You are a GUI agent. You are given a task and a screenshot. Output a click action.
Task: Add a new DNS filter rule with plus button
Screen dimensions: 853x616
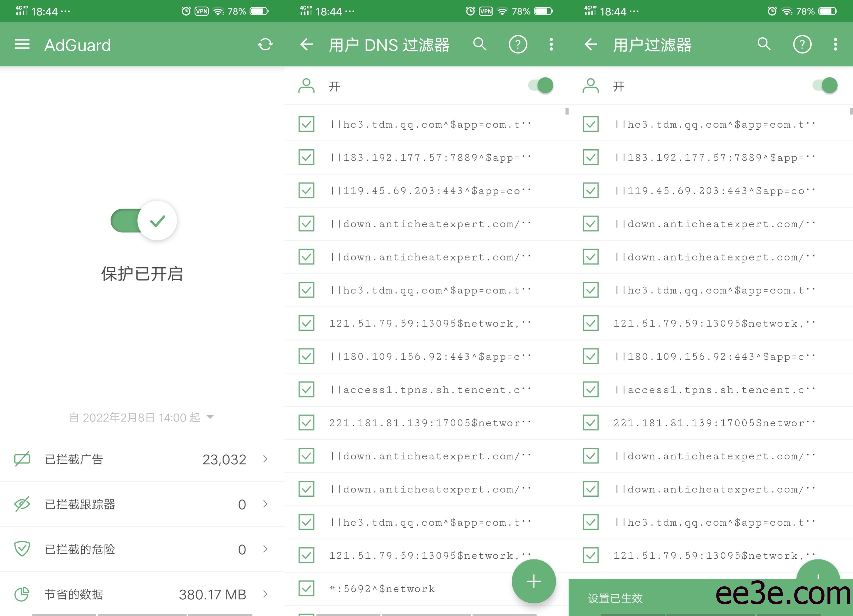pos(534,581)
